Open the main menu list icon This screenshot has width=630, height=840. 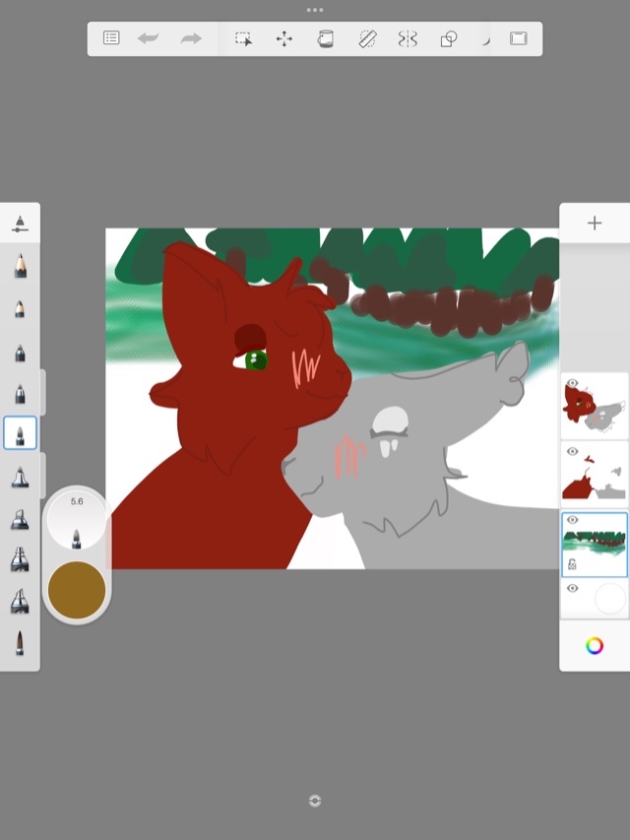(111, 38)
